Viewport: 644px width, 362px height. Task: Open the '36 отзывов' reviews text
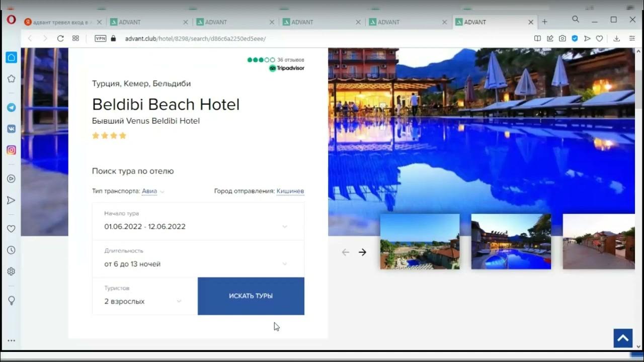[x=291, y=60]
